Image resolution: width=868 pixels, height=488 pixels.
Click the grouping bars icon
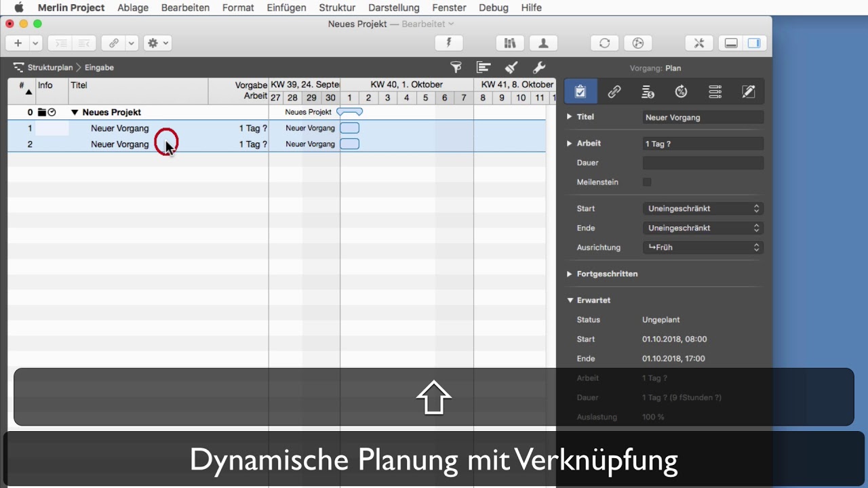pyautogui.click(x=484, y=67)
